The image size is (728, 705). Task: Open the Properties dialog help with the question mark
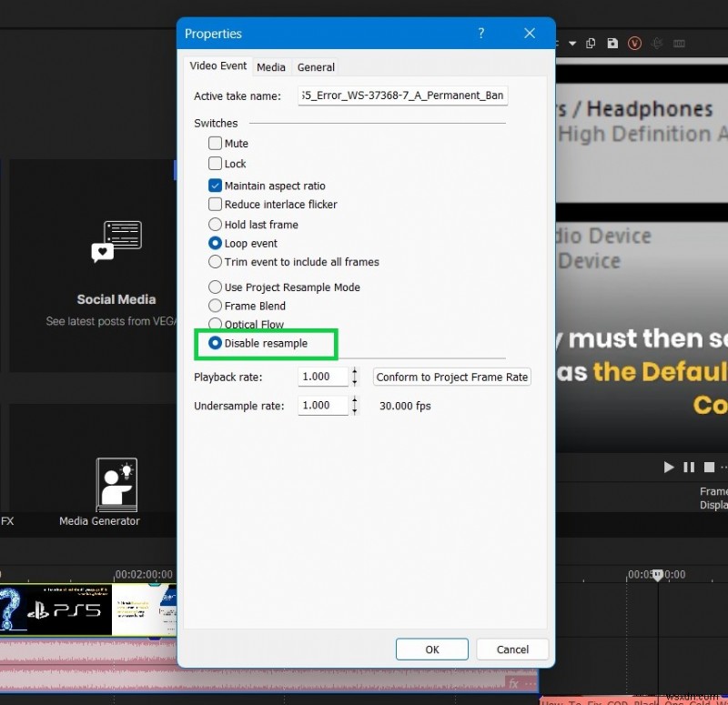click(x=480, y=33)
